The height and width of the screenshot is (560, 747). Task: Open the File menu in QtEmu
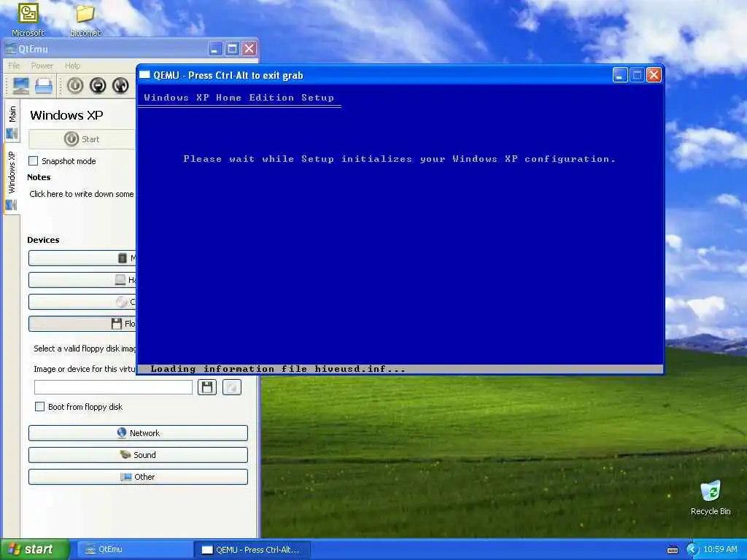[x=15, y=66]
